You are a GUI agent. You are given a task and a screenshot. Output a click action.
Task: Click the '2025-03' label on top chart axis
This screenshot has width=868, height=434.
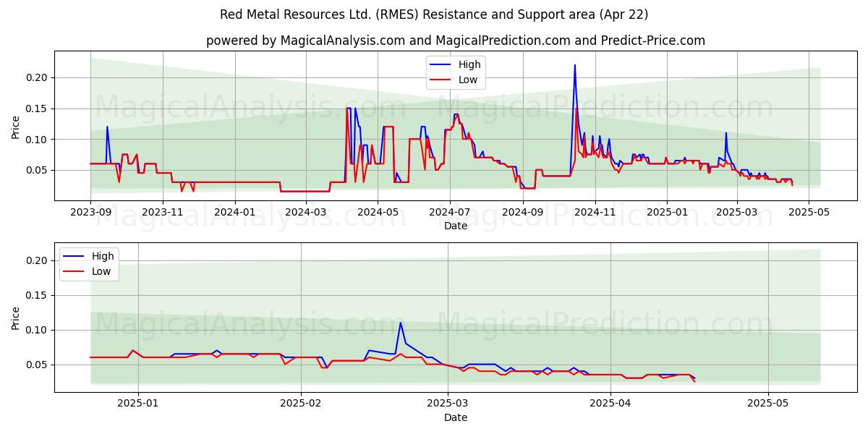click(736, 212)
